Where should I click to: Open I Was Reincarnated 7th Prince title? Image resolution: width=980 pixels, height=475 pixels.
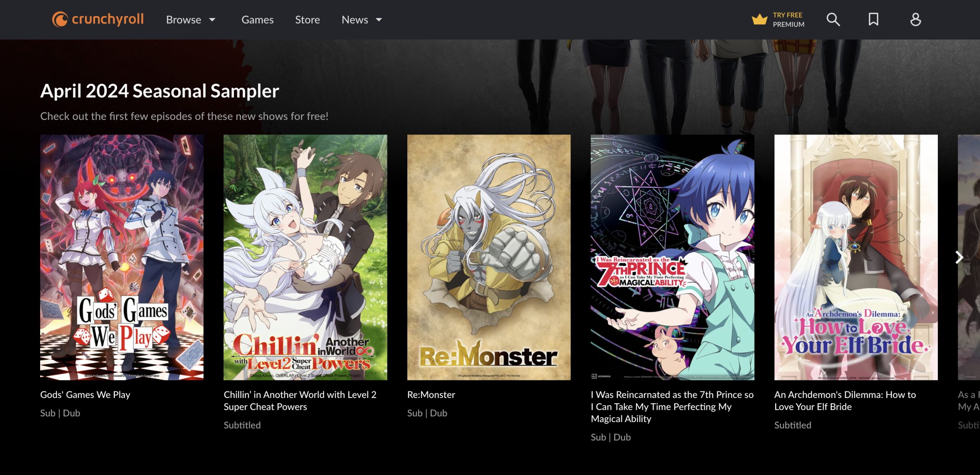(672, 406)
